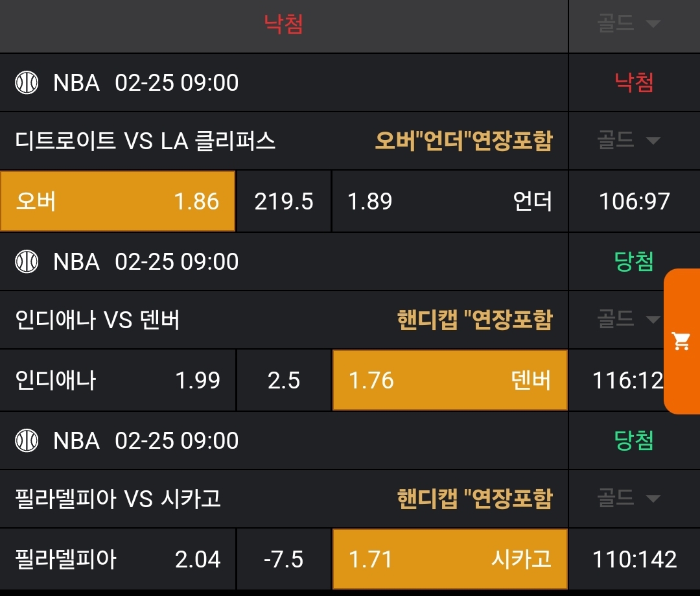Click ball icon next to Detroit game
The height and width of the screenshot is (596, 700).
[x=27, y=83]
